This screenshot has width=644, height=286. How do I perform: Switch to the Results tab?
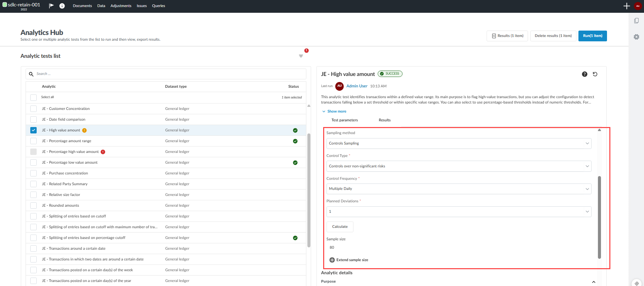384,120
